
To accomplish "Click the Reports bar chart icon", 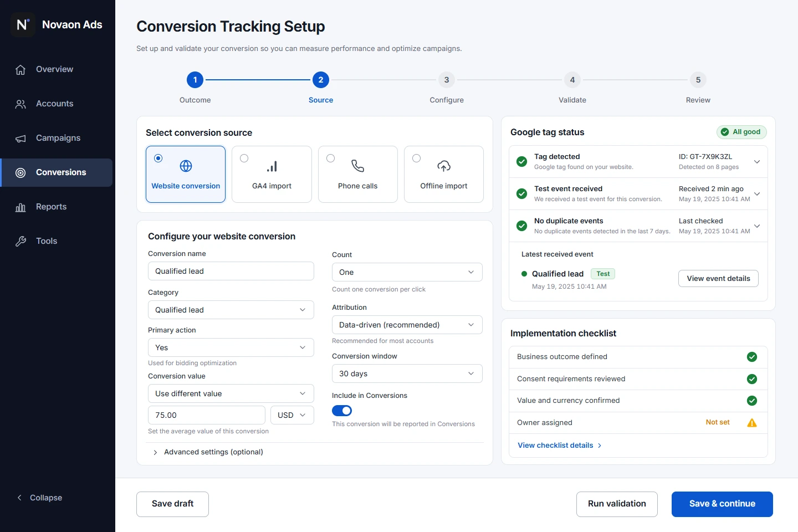I will (x=21, y=207).
